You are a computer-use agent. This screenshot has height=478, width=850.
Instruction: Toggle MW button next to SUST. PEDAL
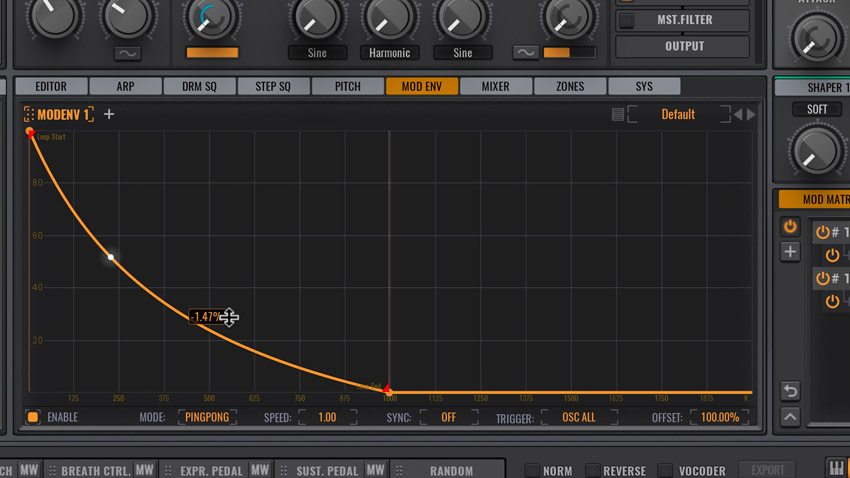click(x=375, y=469)
